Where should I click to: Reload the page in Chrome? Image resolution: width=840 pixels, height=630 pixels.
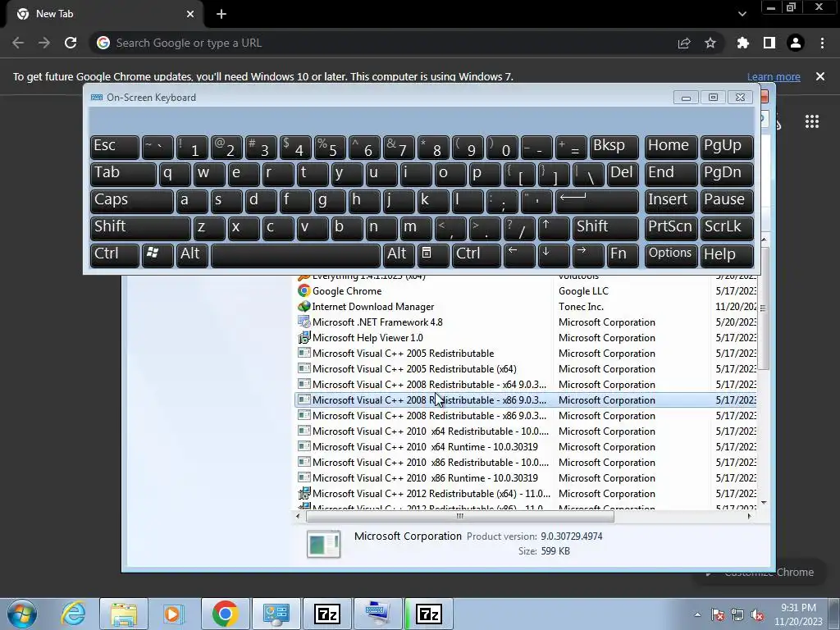[71, 43]
